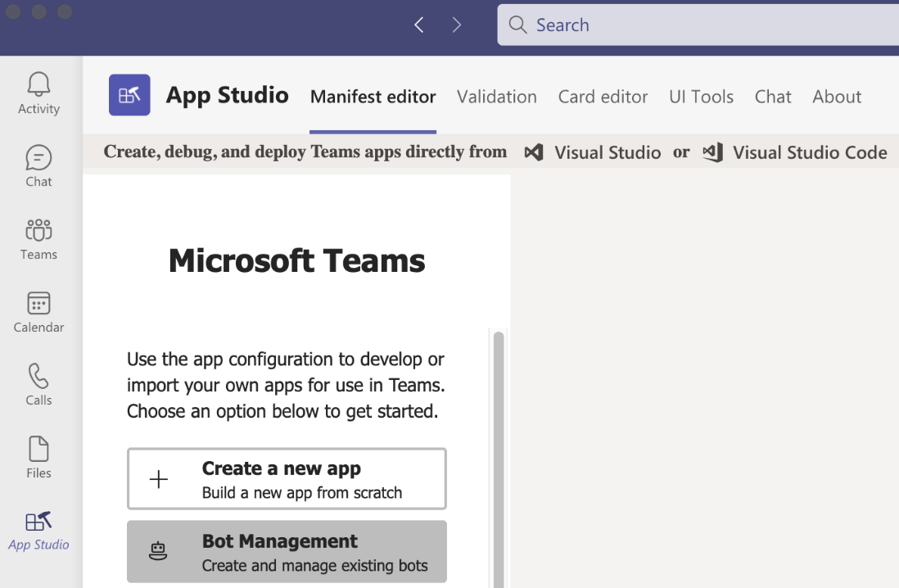Click the Visual Studio logo icon

click(x=534, y=152)
